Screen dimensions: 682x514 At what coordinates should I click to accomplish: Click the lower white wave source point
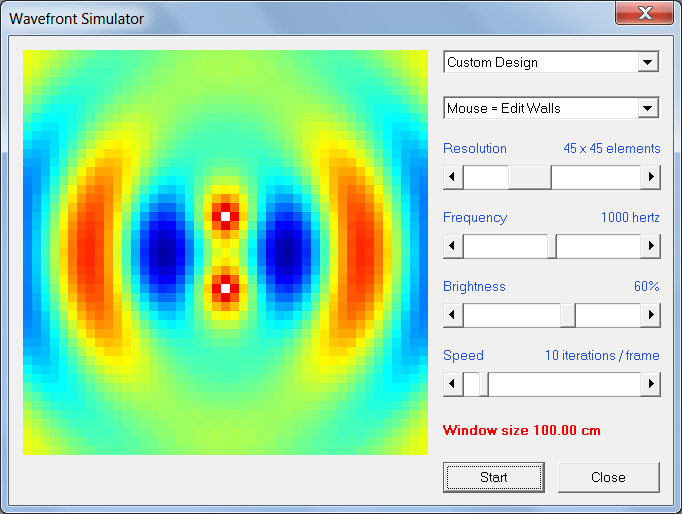point(225,288)
